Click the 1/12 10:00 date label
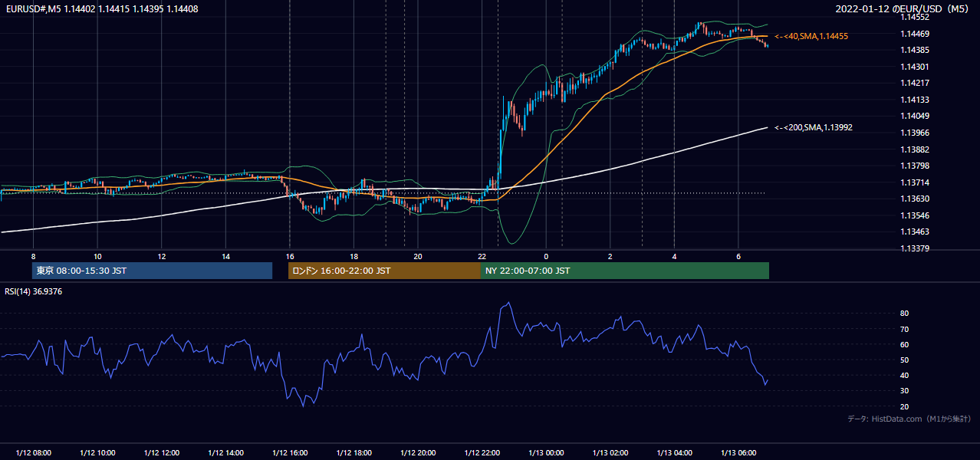 tap(97, 452)
